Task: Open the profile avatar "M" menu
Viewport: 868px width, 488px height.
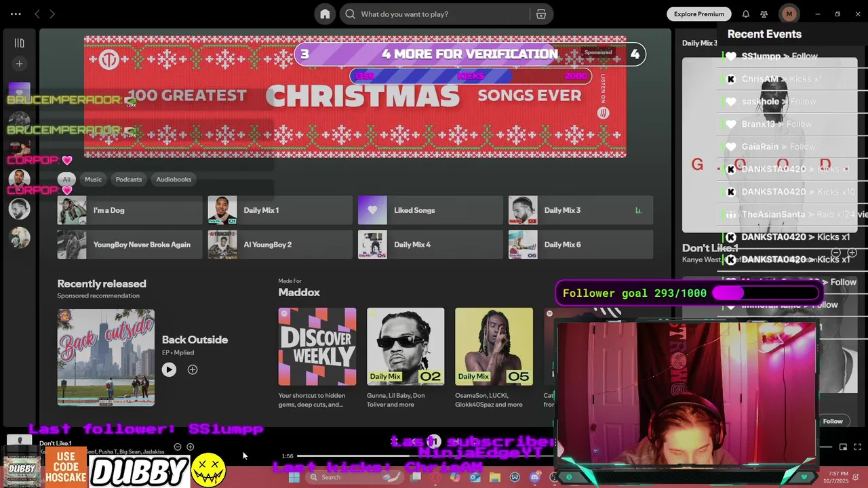Action: click(x=789, y=14)
